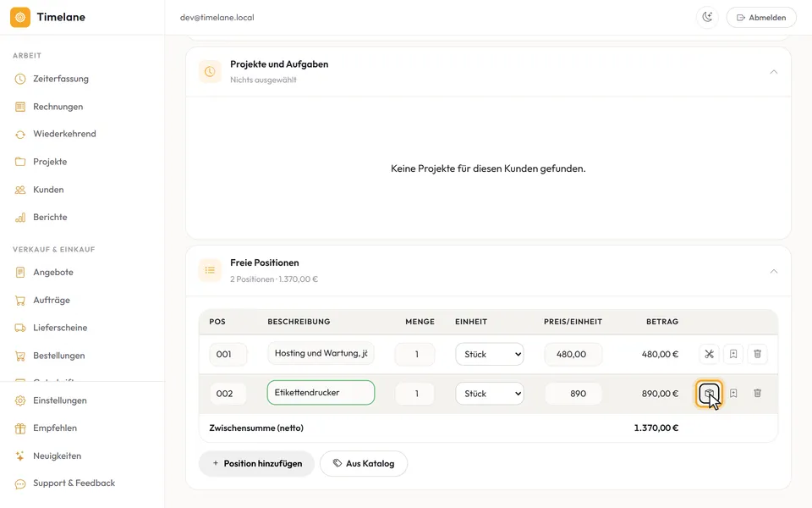Click the Position hinzufügen button
This screenshot has height=508, width=812.
pyautogui.click(x=257, y=463)
